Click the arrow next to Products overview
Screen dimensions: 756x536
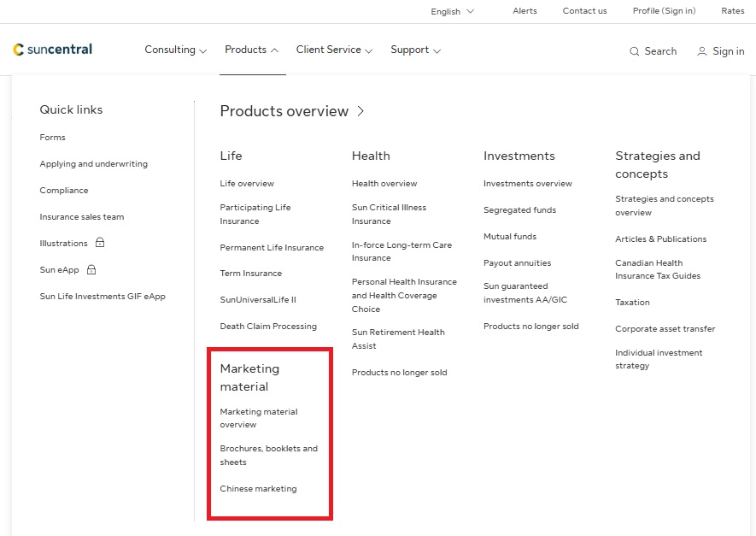[x=361, y=111]
